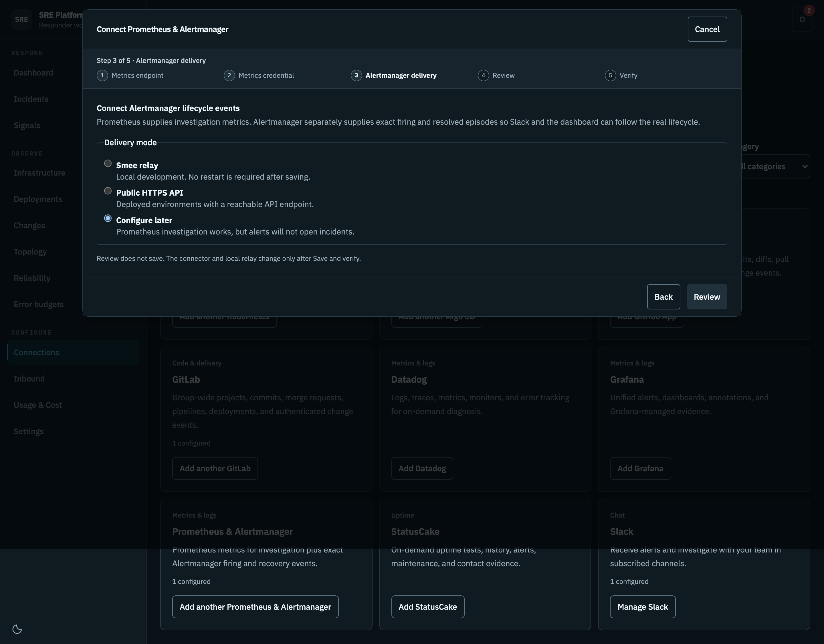The height and width of the screenshot is (644, 824).
Task: Click step 4 Review circle
Action: pyautogui.click(x=483, y=75)
